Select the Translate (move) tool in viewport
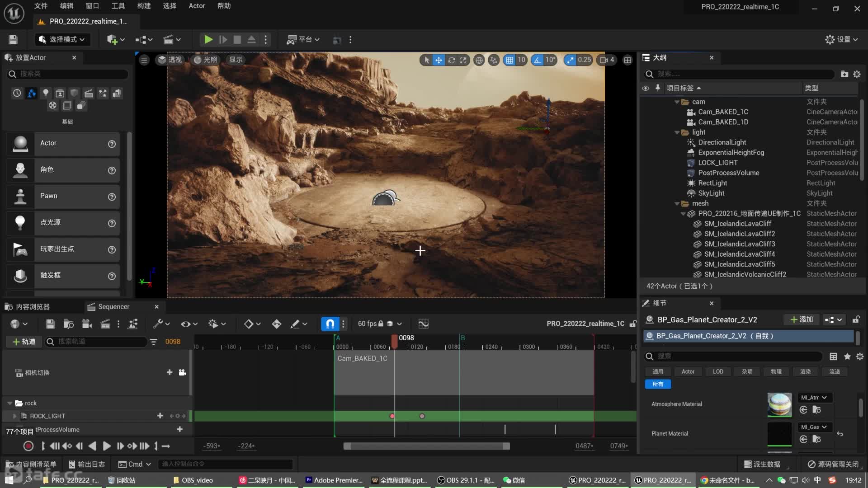This screenshot has height=488, width=868. [439, 60]
